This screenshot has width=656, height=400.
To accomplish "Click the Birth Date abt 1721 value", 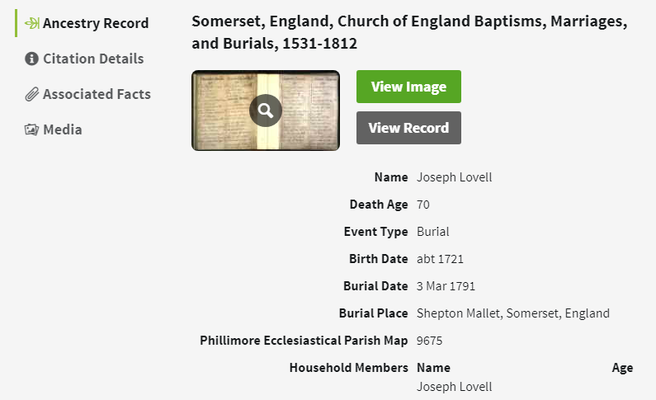I will pyautogui.click(x=440, y=259).
